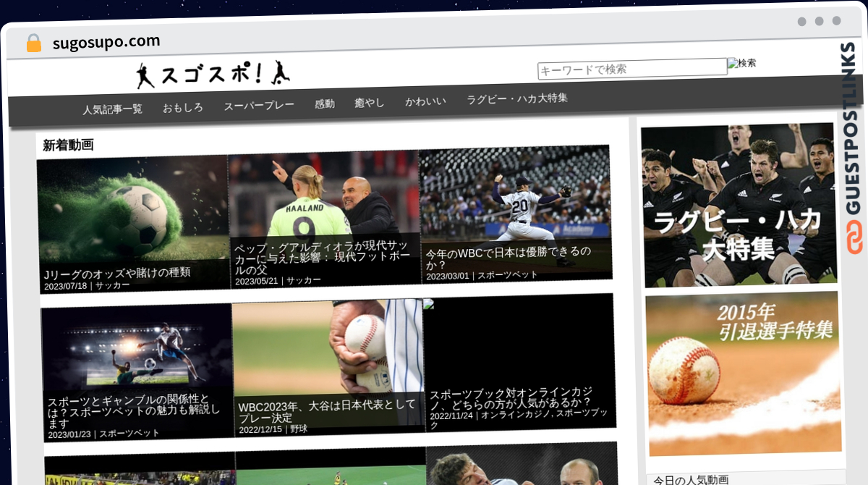868x485 pixels.
Task: Open the ペップ・グアルディオラ article title
Action: click(321, 258)
